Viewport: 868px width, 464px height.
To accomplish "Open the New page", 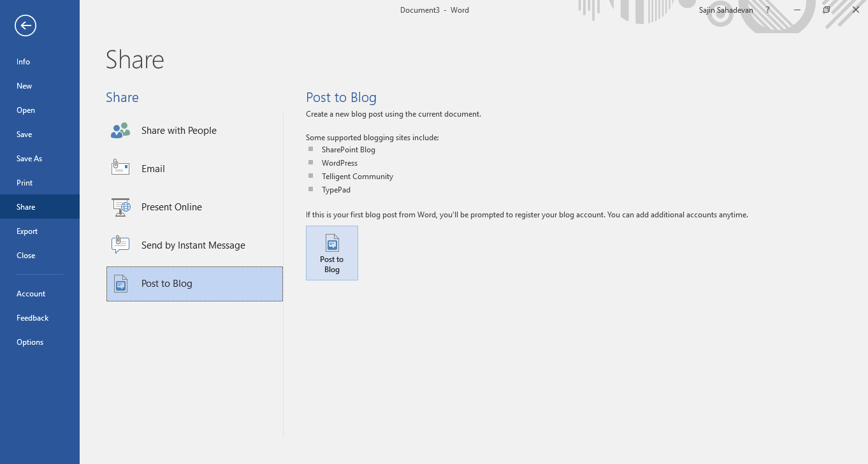I will 40,86.
